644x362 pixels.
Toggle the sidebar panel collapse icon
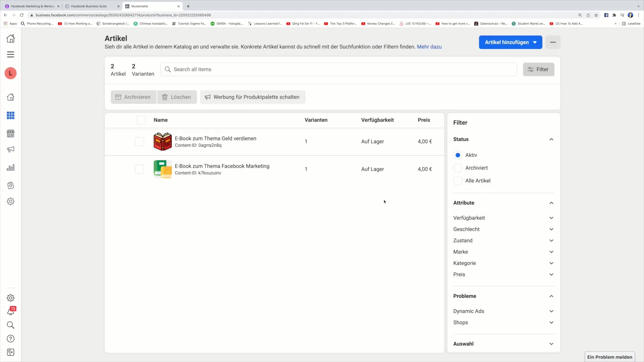(x=10, y=352)
